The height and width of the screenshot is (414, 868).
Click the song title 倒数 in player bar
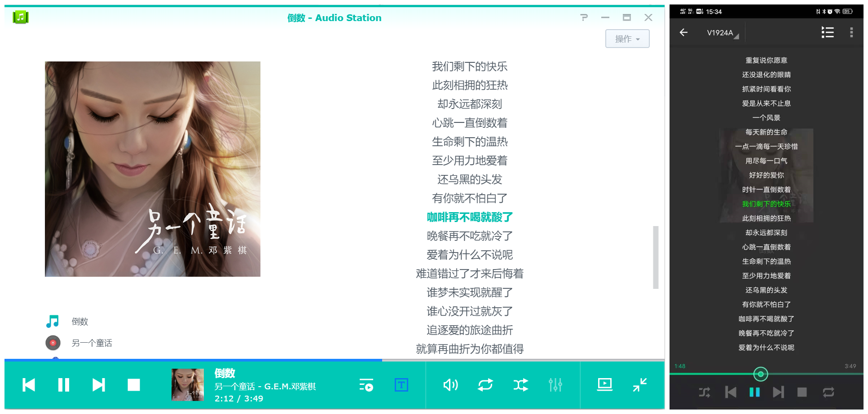point(225,373)
